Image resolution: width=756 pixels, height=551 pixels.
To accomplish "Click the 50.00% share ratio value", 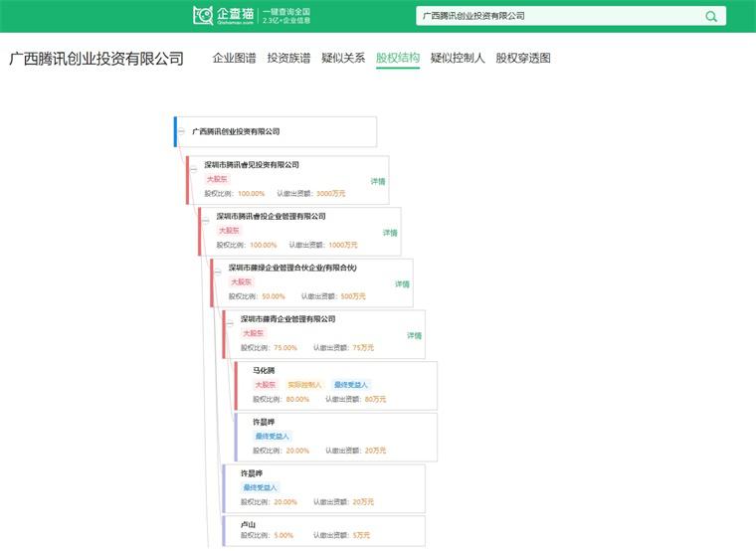I will coord(274,296).
